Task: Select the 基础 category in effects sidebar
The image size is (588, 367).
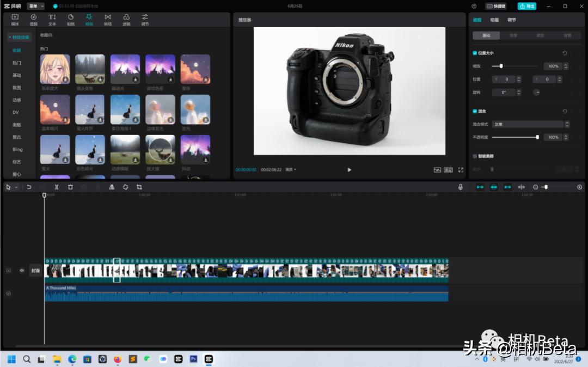Action: (17, 75)
